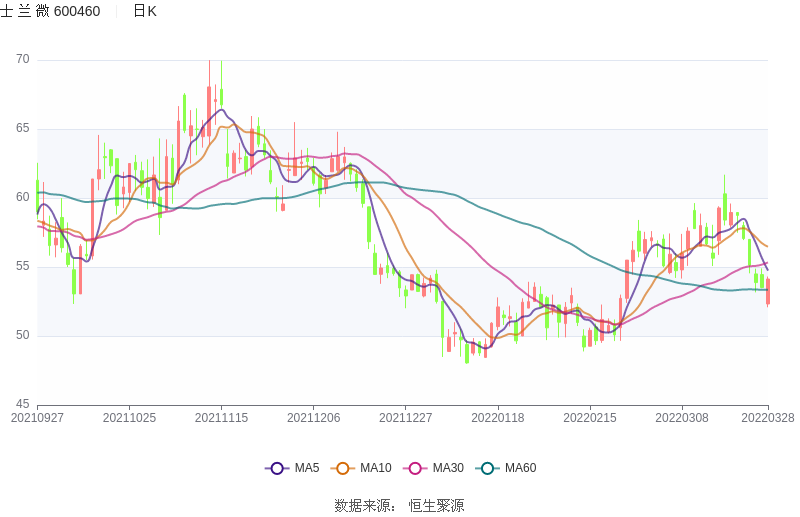Click the 20220328 end date label
The width and height of the screenshot is (800, 517).
pos(768,418)
